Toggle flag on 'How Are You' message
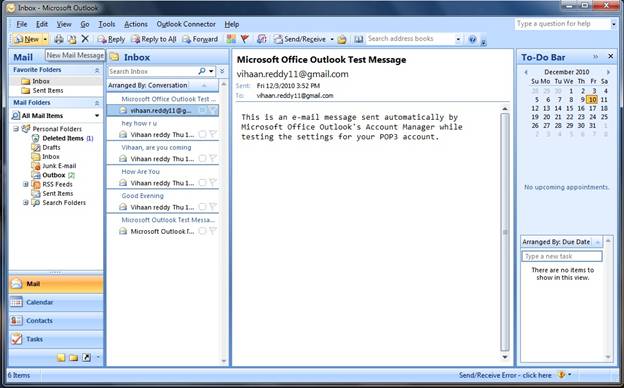 (213, 183)
